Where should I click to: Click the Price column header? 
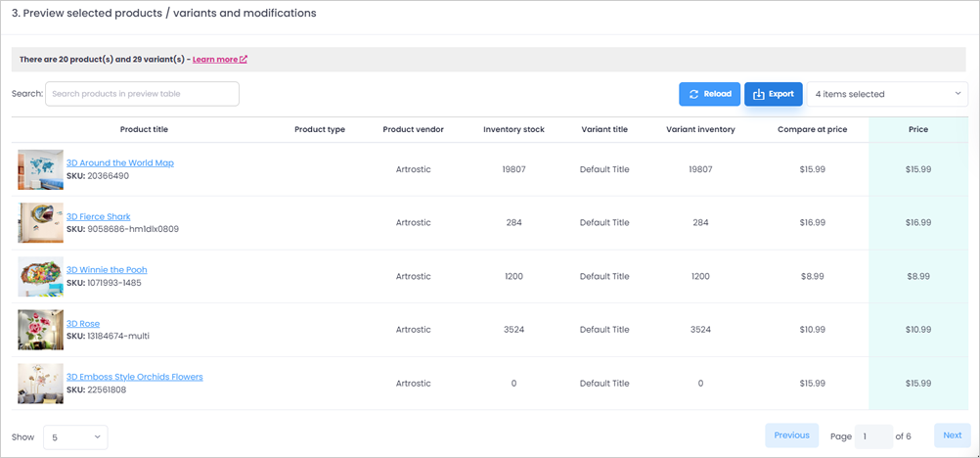[918, 129]
